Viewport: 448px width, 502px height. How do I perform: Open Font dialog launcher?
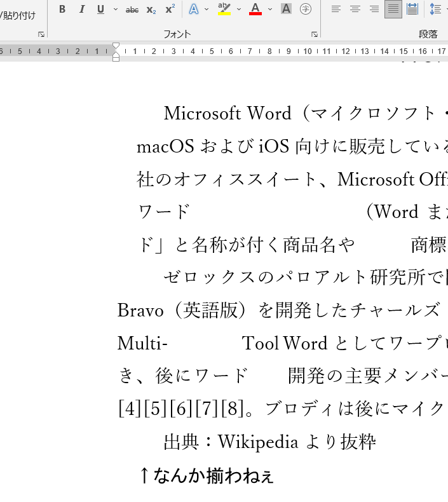[315, 34]
